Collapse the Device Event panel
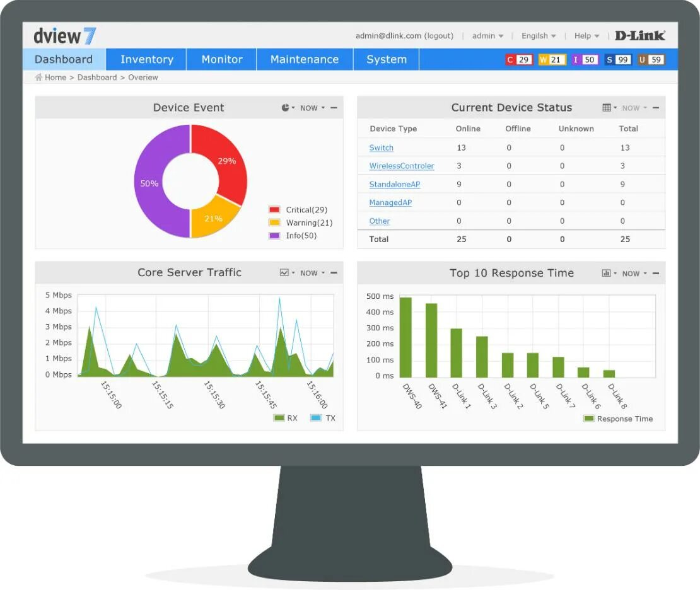 coord(334,108)
